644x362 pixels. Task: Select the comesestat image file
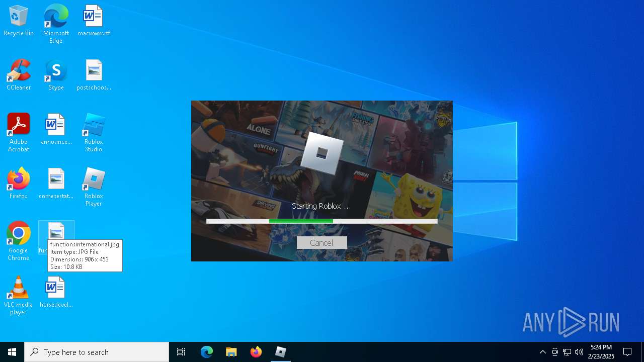click(56, 184)
